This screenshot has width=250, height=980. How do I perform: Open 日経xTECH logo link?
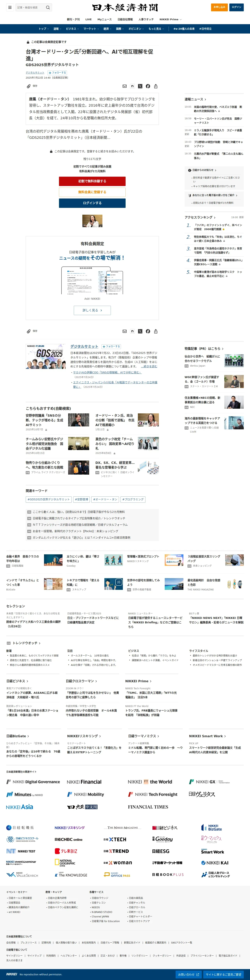pos(115,840)
